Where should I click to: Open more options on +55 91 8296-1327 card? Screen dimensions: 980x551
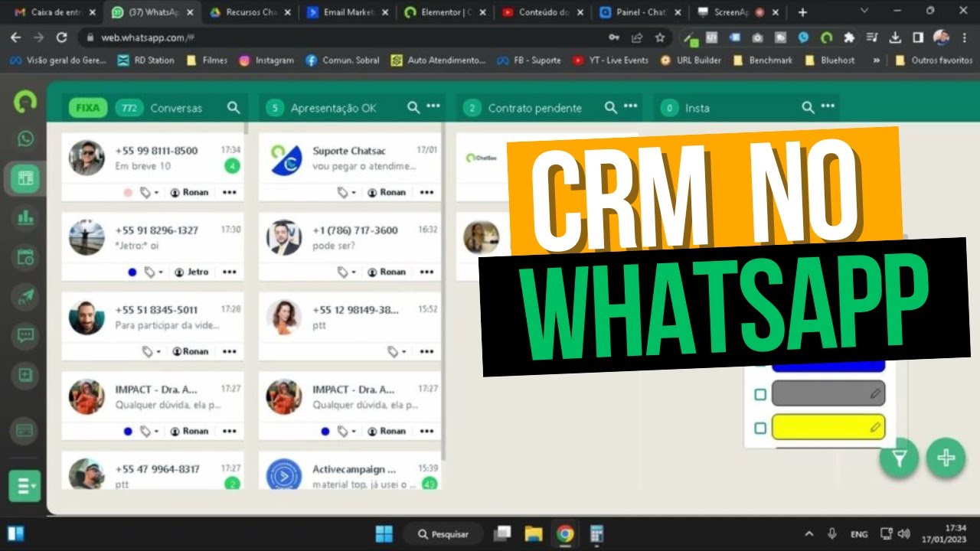230,272
